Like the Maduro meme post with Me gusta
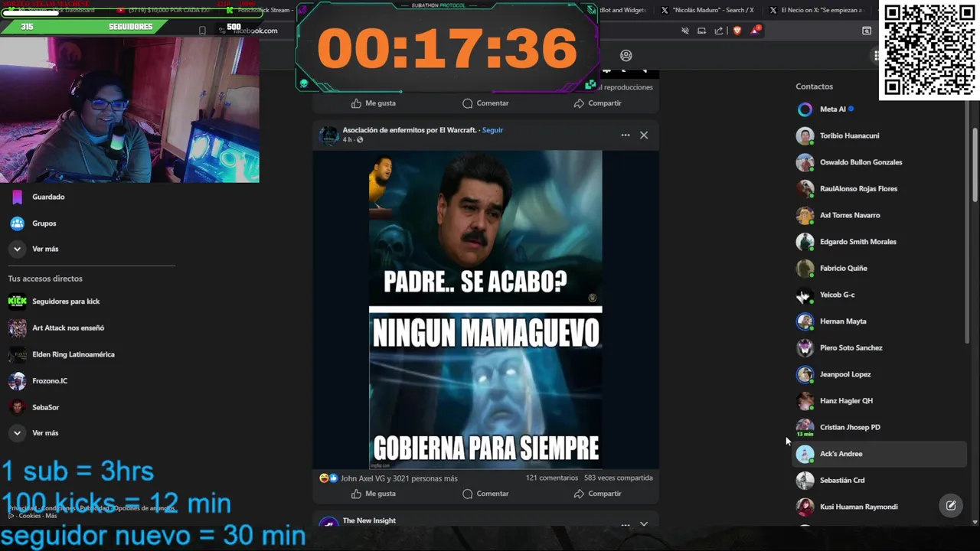 tap(374, 494)
